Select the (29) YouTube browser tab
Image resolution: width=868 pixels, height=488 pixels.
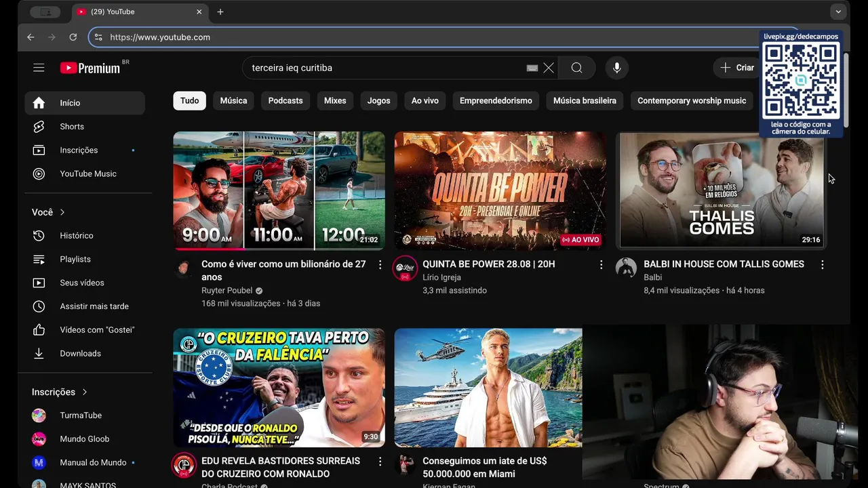(139, 12)
